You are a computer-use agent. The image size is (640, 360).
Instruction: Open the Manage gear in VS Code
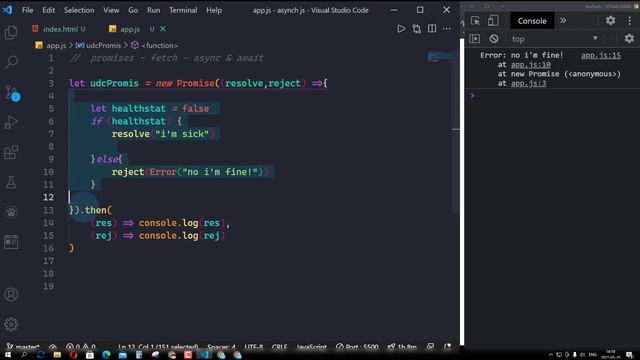click(x=11, y=324)
